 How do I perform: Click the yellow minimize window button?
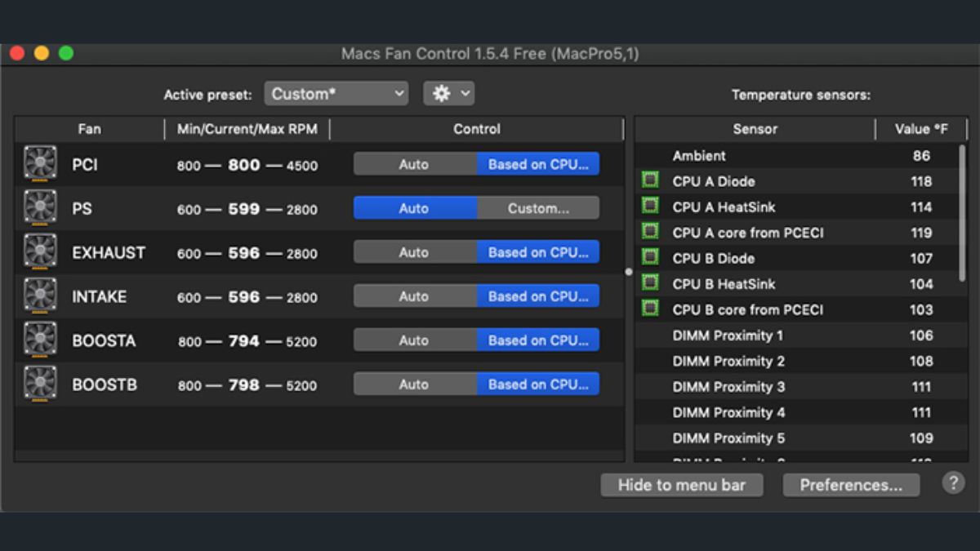pos(42,54)
